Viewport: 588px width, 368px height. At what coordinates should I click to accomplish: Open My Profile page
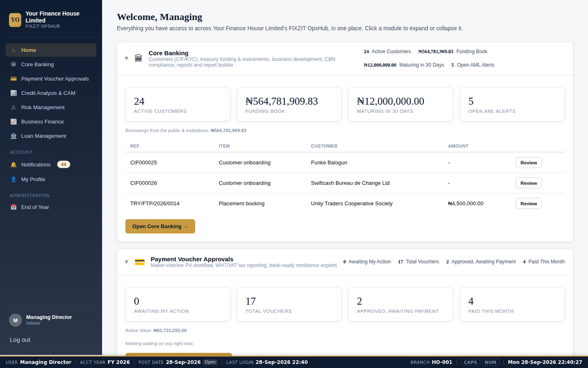pyautogui.click(x=51, y=180)
